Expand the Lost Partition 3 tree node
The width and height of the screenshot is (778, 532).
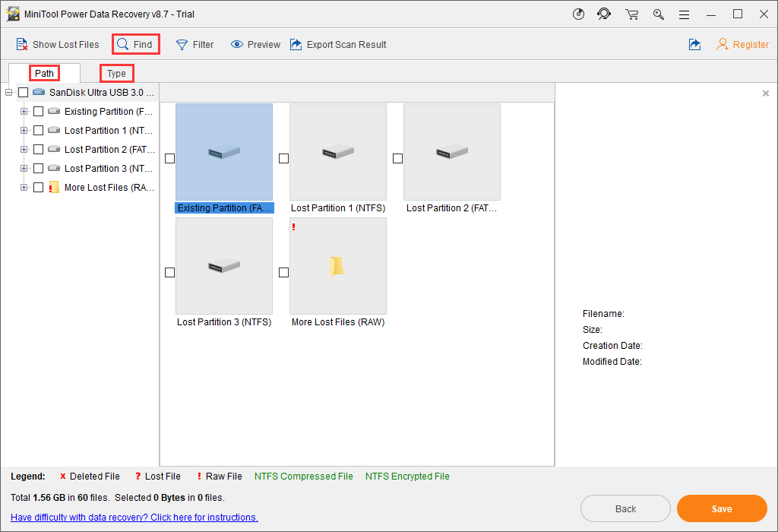[24, 168]
